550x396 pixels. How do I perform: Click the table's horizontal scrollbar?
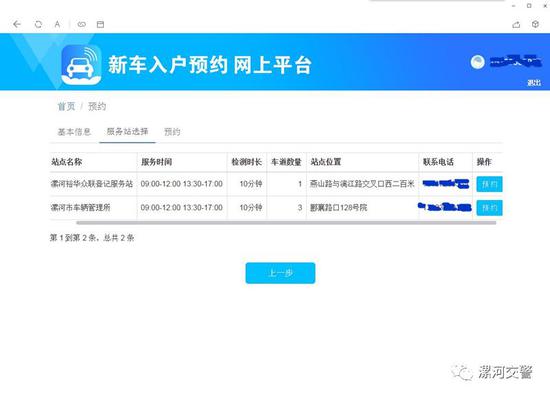[x=286, y=222]
